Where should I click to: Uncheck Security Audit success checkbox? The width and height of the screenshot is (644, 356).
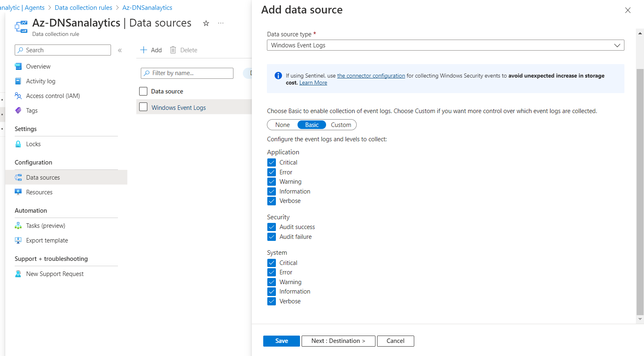click(272, 227)
